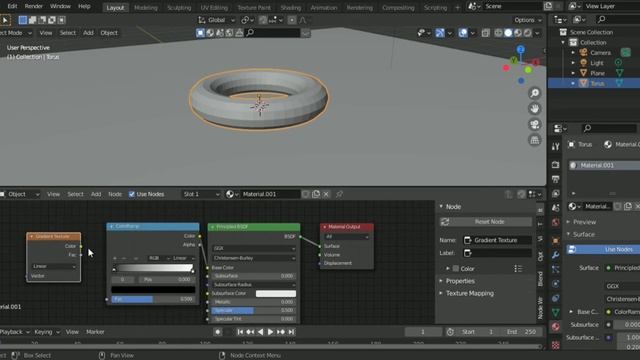Open Christensen-Burley subsurface method dropdown
The image size is (640, 360).
[x=253, y=258]
